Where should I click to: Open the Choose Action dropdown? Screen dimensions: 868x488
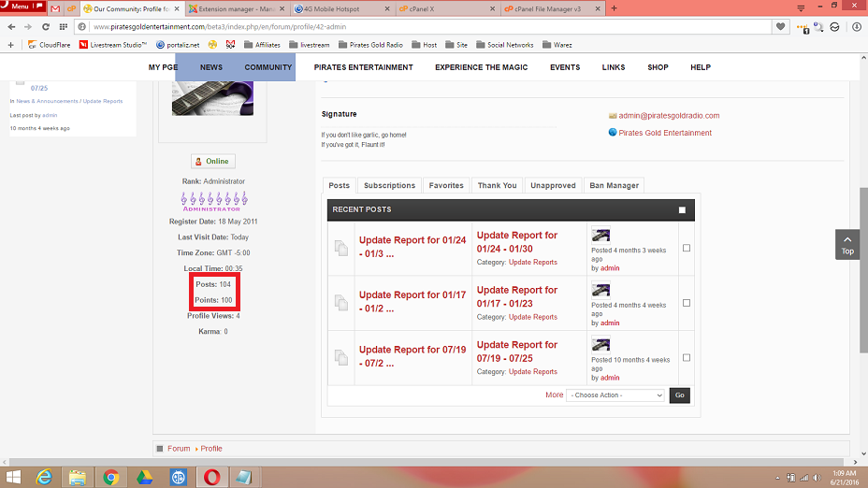click(615, 395)
